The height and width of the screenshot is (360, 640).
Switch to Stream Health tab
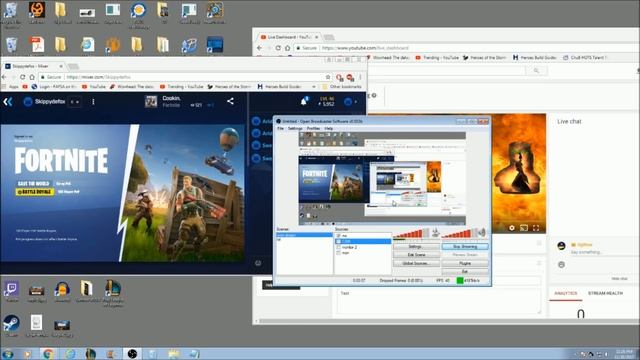pos(605,293)
